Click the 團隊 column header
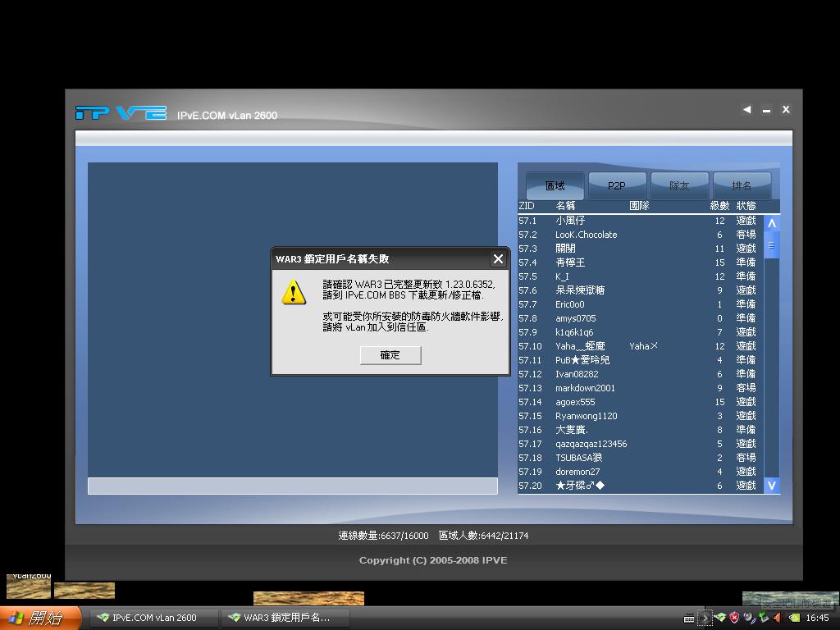The image size is (840, 630). (639, 206)
